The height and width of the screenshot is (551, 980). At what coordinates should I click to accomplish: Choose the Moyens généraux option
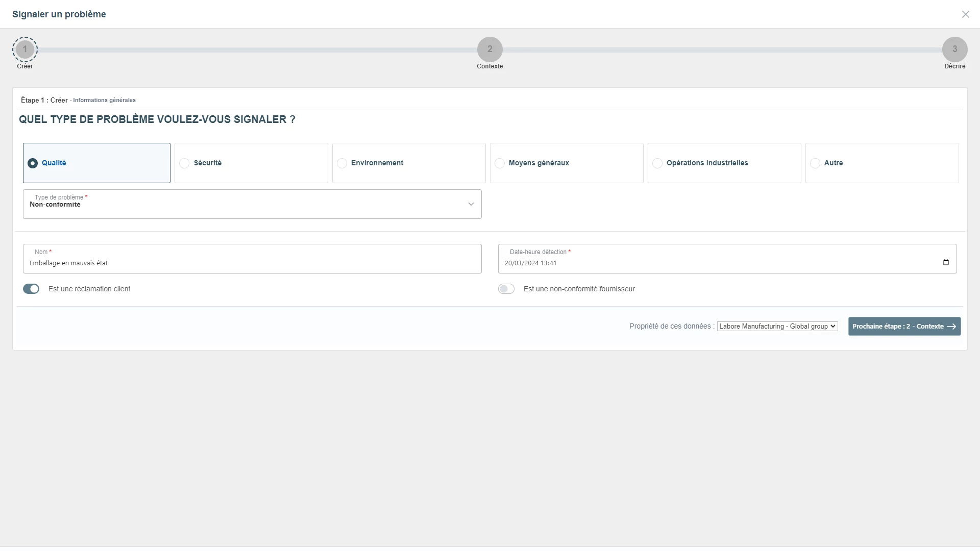click(x=567, y=163)
